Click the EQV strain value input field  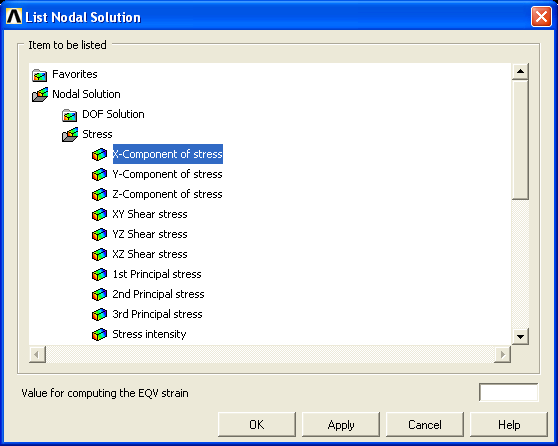[509, 392]
